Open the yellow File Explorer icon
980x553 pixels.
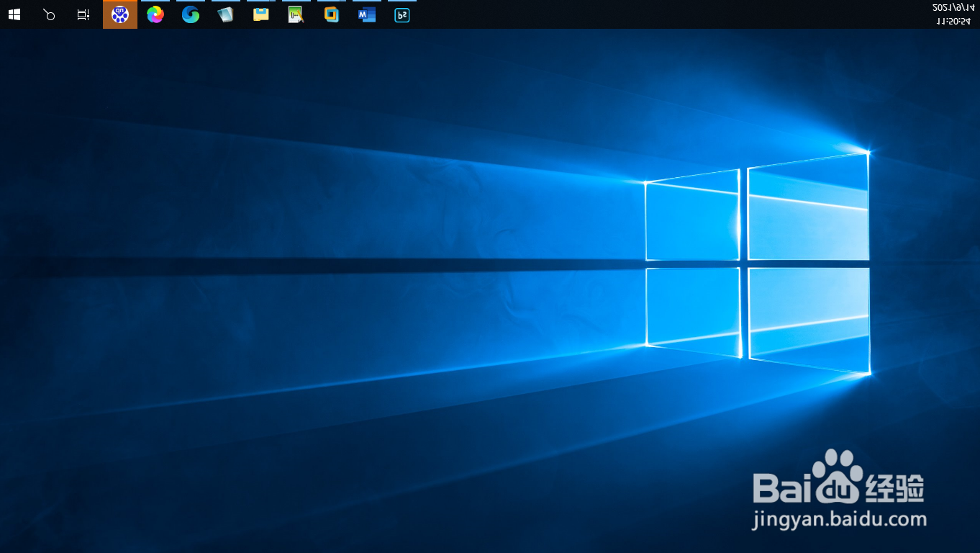pyautogui.click(x=261, y=14)
